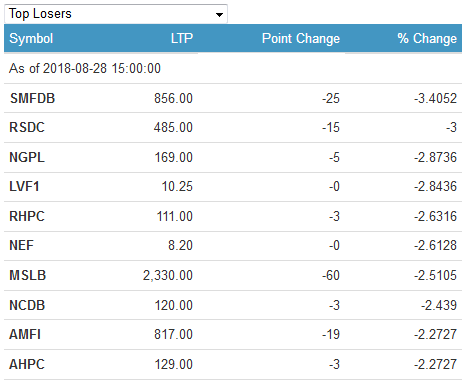
Task: Open the SMFDB symbol link
Action: click(32, 98)
